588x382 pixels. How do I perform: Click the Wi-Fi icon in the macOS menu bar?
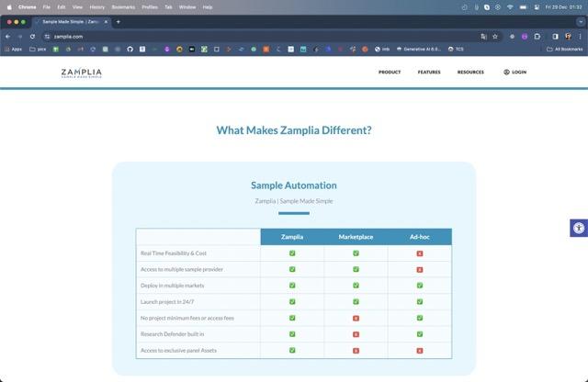[x=510, y=7]
